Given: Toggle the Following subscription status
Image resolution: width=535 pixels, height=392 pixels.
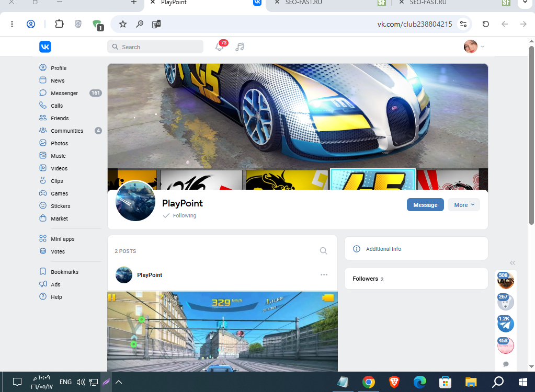Looking at the screenshot, I should (180, 215).
